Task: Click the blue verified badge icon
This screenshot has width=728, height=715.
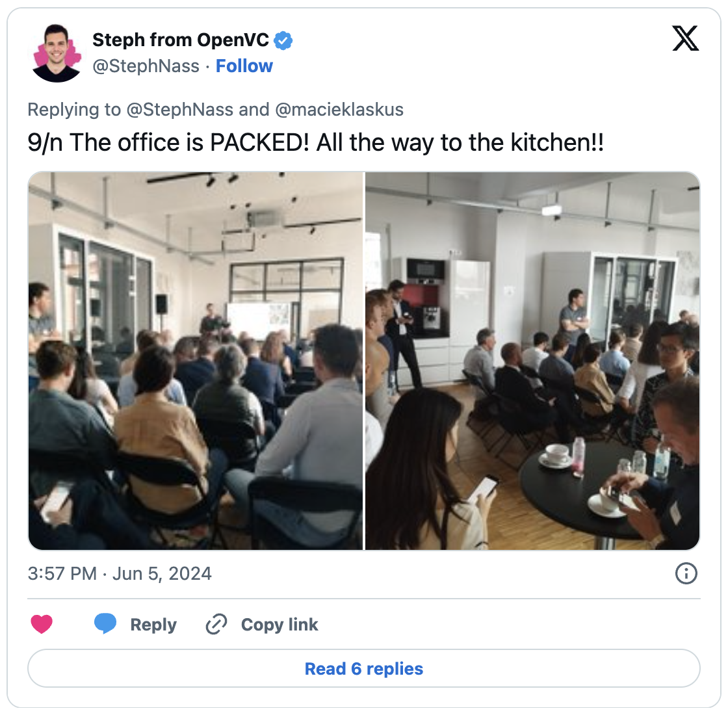Action: 283,40
